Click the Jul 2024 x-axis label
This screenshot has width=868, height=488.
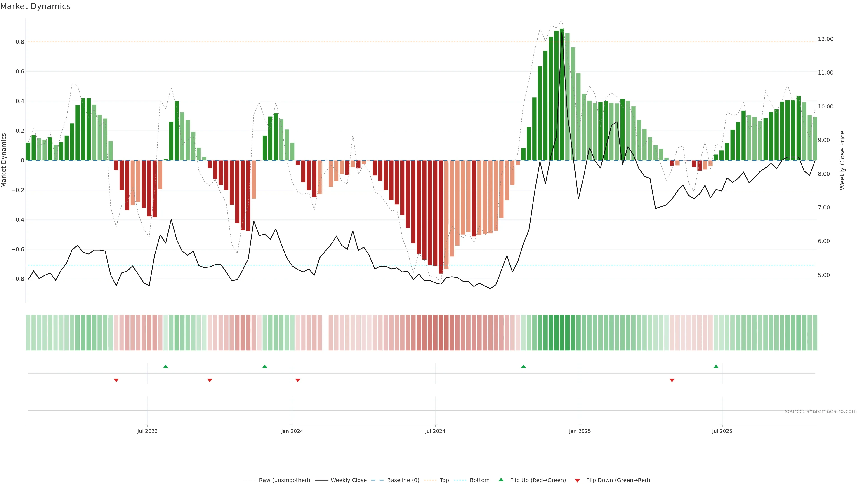click(x=435, y=432)
